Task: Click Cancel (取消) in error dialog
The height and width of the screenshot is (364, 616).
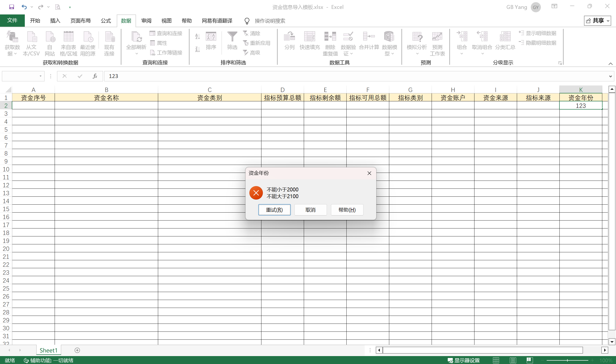Action: (x=311, y=210)
